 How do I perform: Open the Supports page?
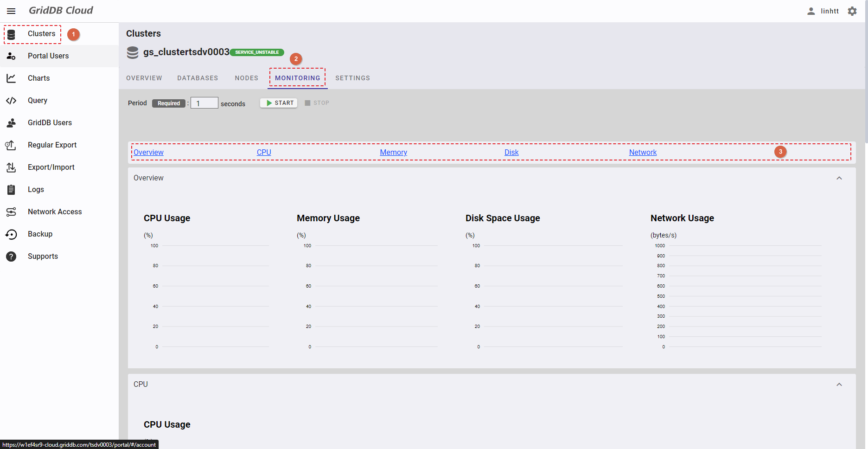click(43, 257)
